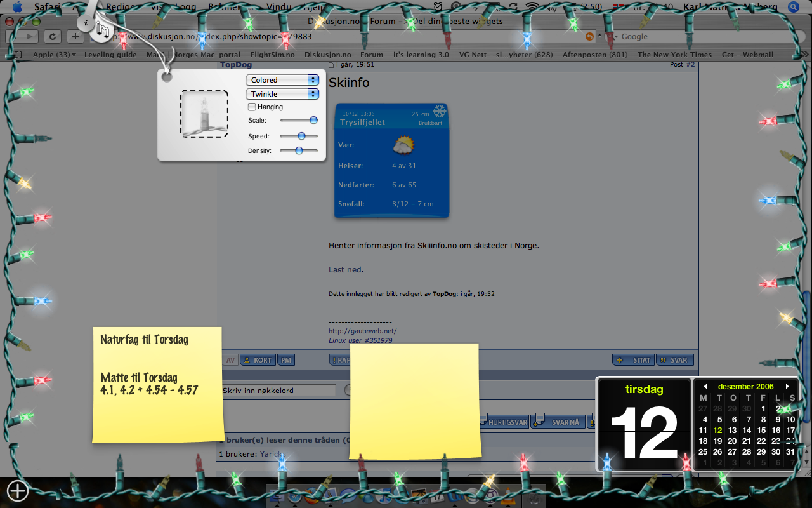Open the Vindu menu
The width and height of the screenshot is (812, 508).
[278, 7]
